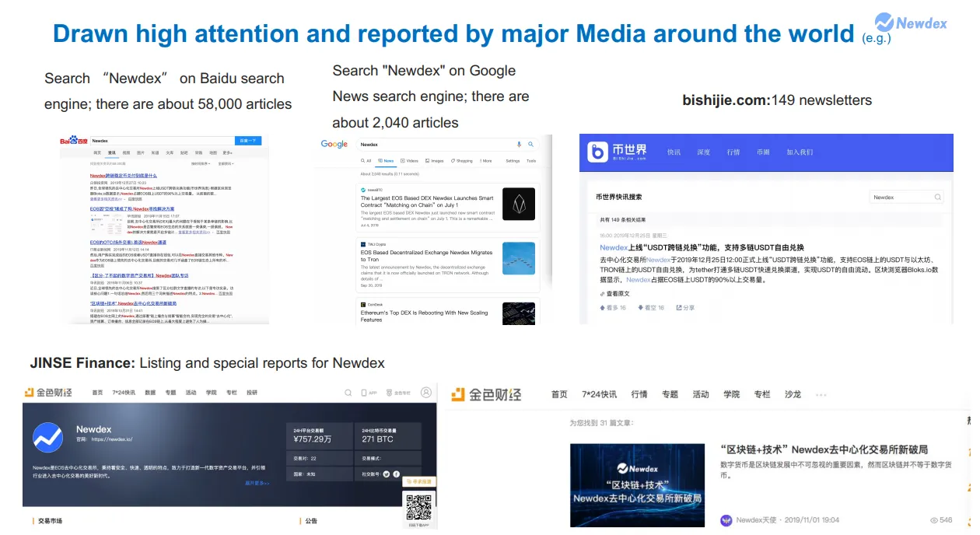
Task: Open https://newdex.io/ official link
Action: pyautogui.click(x=111, y=439)
